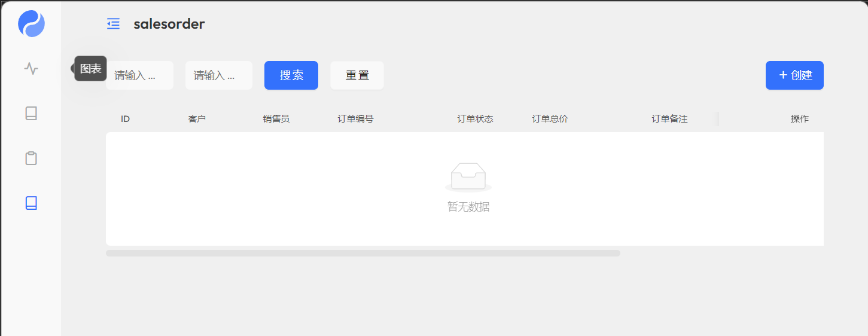Open the clipboard icon in sidebar

pyautogui.click(x=31, y=158)
